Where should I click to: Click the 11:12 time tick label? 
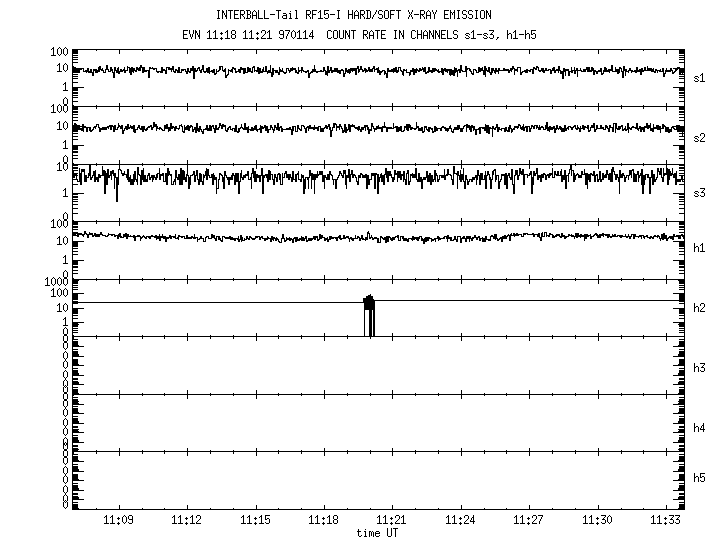187,521
